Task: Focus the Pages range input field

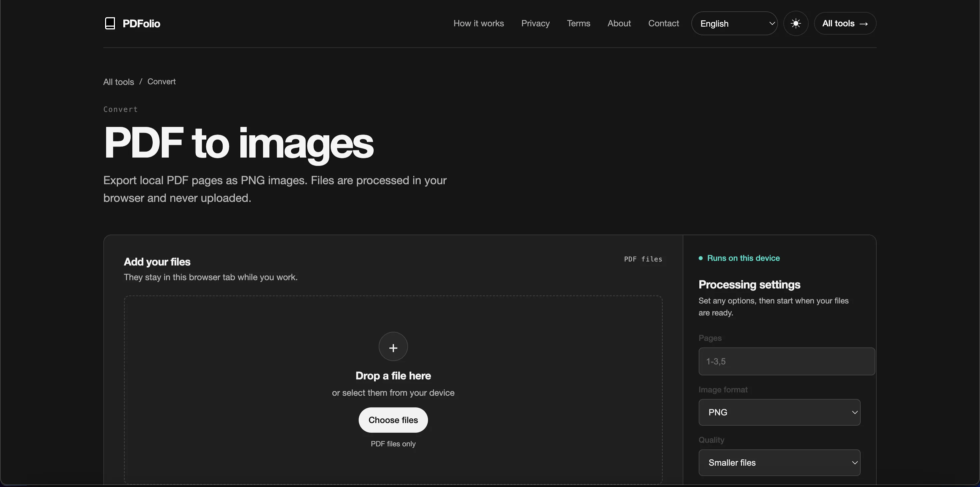Action: pos(786,361)
